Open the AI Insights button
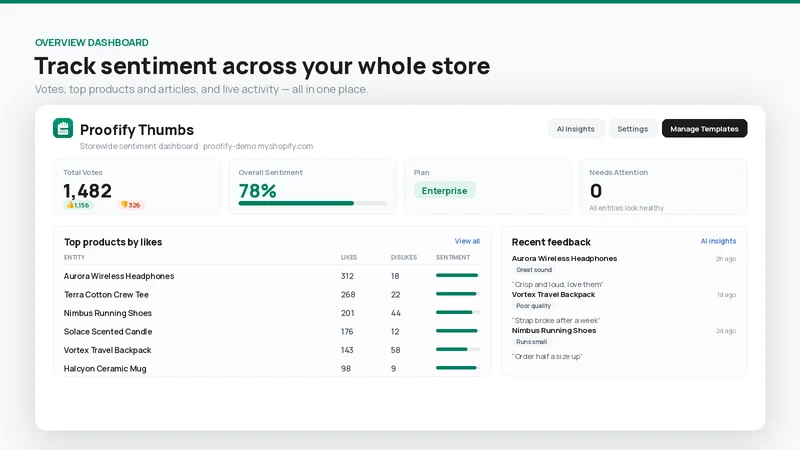 pyautogui.click(x=576, y=129)
